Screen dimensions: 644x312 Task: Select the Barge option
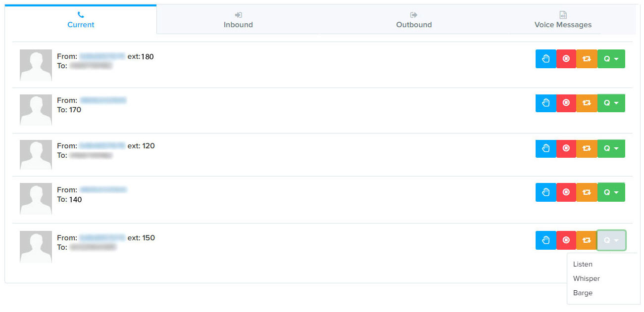point(583,293)
